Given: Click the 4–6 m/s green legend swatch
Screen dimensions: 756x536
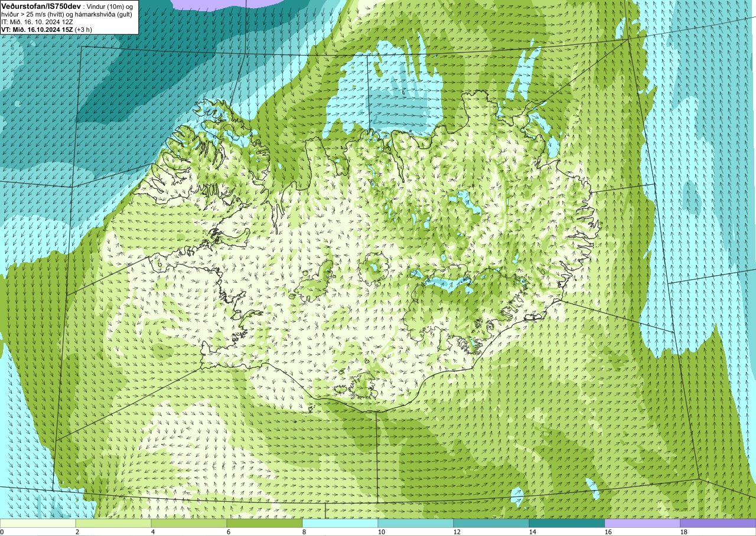Looking at the screenshot, I should point(189,523).
